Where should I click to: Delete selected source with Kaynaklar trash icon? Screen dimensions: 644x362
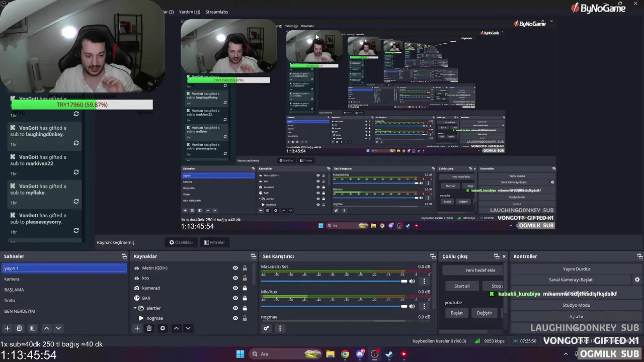click(149, 328)
